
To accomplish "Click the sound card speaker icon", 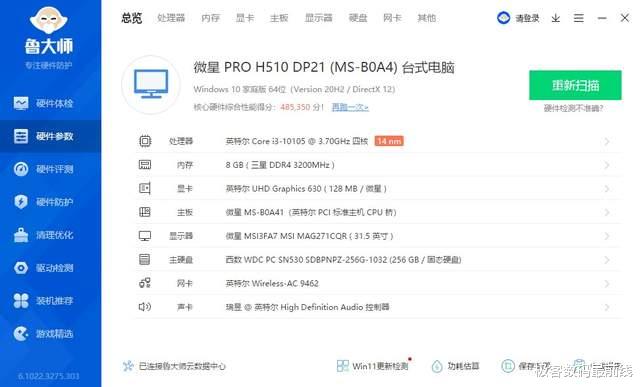I will click(145, 307).
